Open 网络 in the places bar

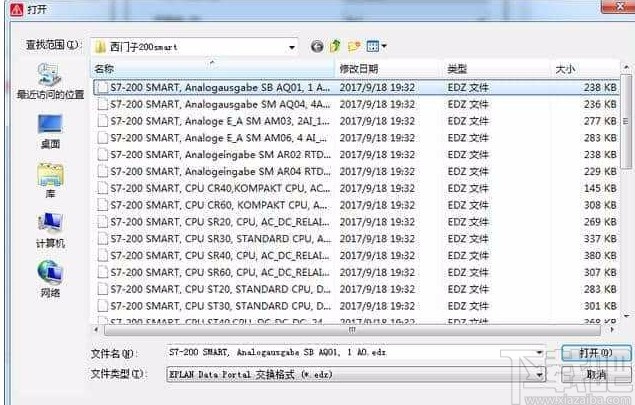[50, 279]
